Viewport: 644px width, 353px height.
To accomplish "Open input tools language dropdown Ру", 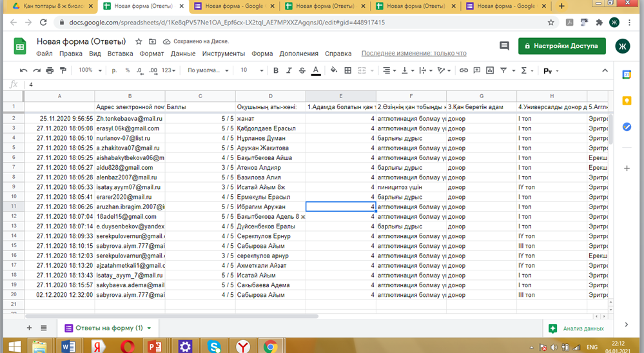I will click(x=551, y=71).
